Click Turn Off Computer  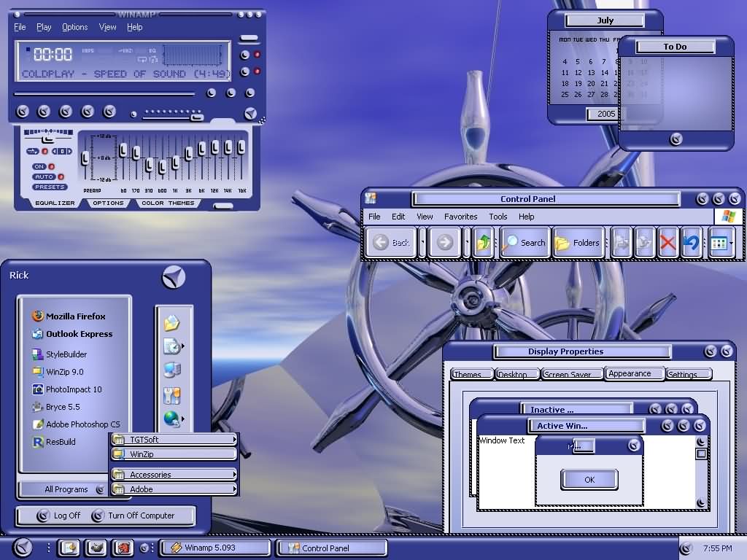133,516
